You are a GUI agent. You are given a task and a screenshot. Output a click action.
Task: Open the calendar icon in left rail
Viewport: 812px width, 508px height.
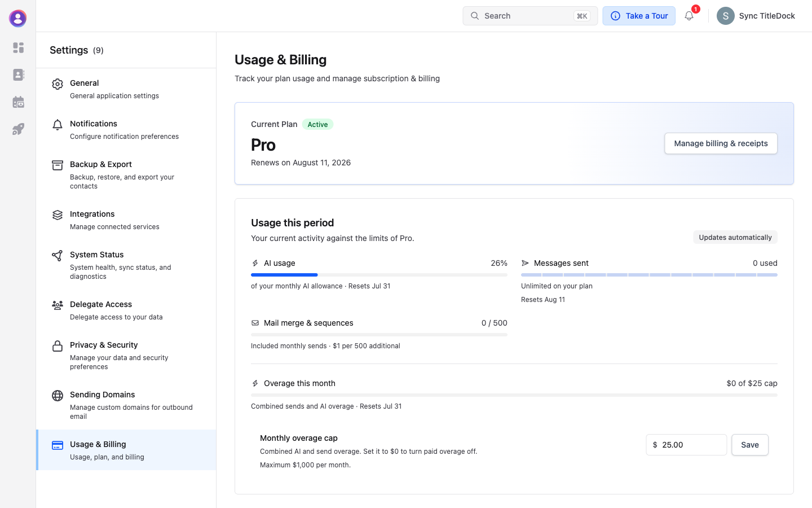pyautogui.click(x=18, y=102)
